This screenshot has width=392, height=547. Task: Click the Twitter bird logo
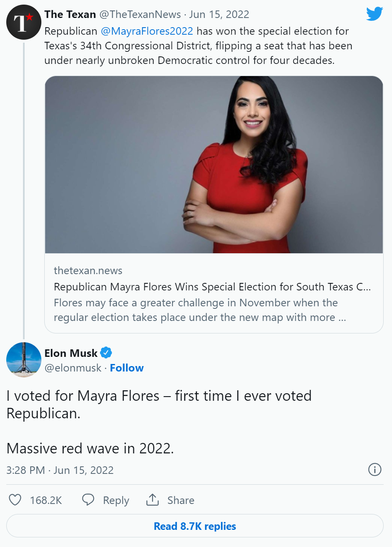point(374,14)
